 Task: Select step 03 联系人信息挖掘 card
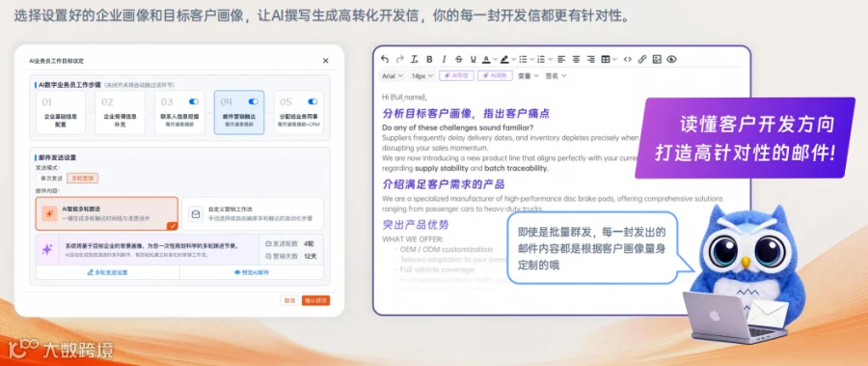tap(179, 113)
